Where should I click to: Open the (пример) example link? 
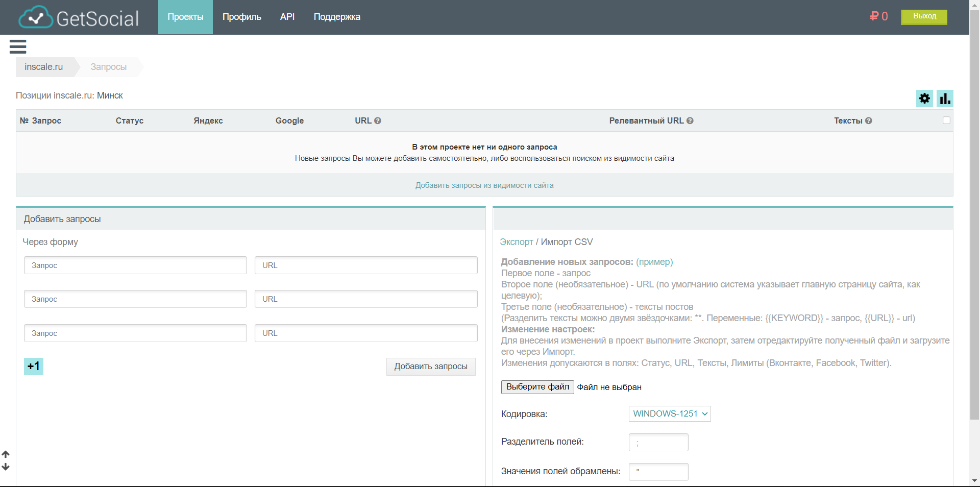(x=654, y=262)
